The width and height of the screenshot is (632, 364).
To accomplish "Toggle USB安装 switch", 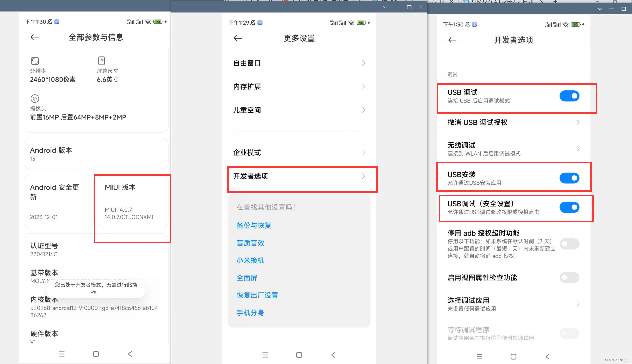I will 569,178.
